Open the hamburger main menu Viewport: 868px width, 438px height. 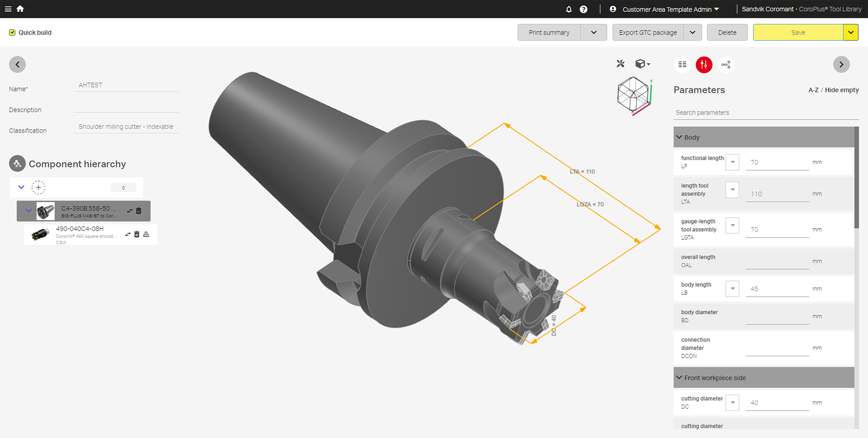click(8, 9)
